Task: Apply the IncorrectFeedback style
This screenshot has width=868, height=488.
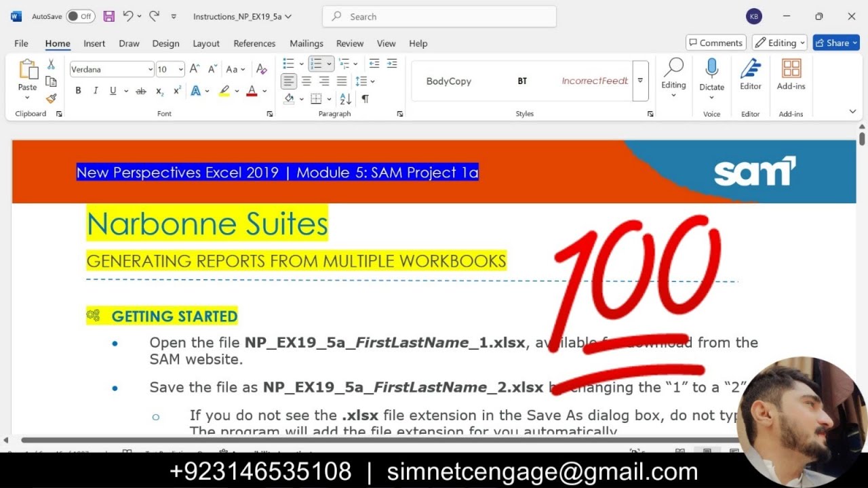Action: click(595, 81)
